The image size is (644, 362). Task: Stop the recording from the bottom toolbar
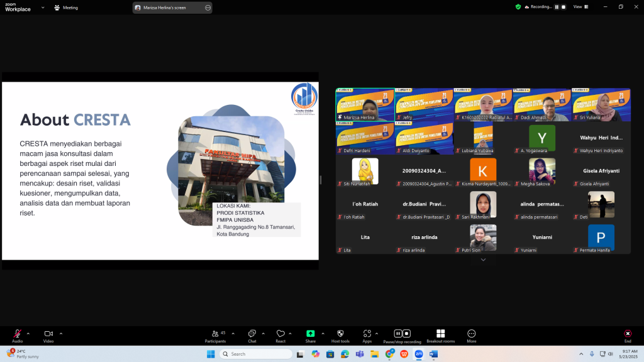pos(407,333)
